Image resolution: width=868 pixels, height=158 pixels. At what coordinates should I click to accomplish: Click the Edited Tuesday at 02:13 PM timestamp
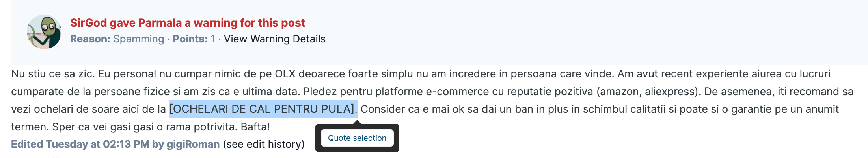click(80, 144)
